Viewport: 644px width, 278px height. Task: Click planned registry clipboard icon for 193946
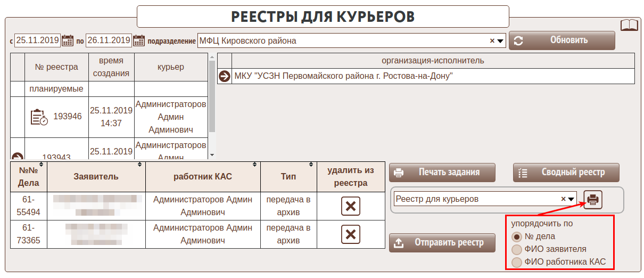point(39,117)
